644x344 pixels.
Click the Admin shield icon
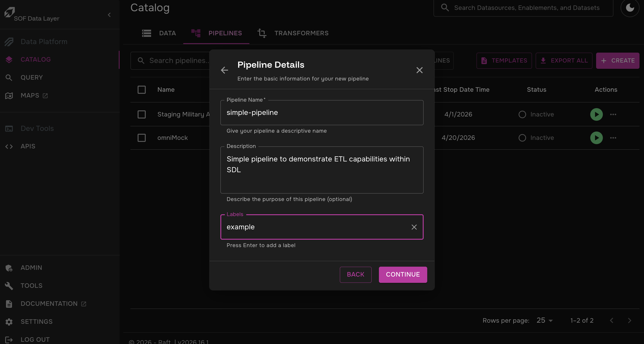(x=9, y=268)
